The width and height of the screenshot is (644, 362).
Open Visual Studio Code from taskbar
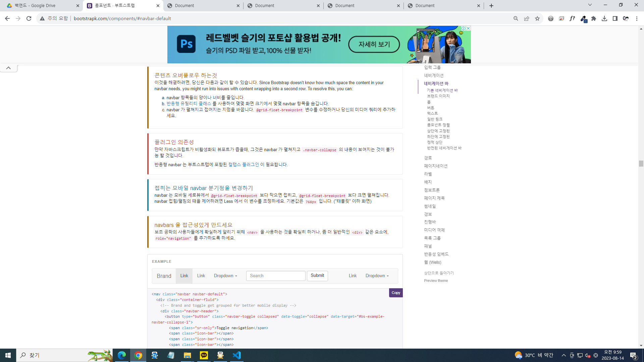[237, 355]
